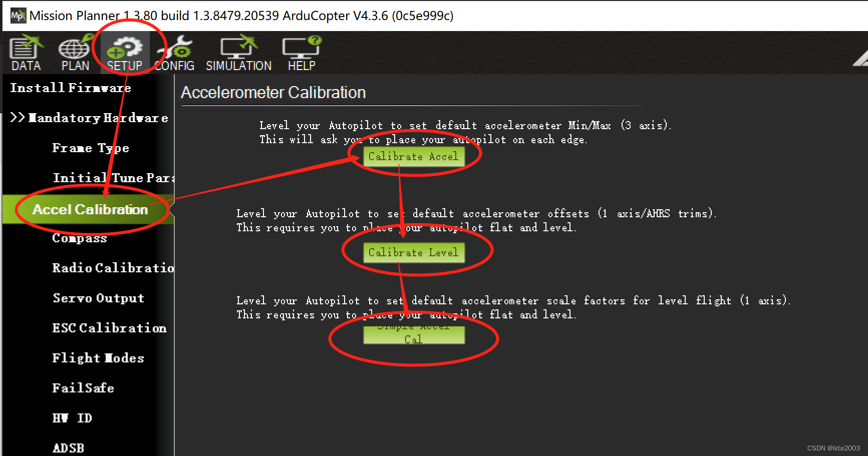This screenshot has width=868, height=456.
Task: Click the Mission Planner title bar logo
Action: point(18,16)
